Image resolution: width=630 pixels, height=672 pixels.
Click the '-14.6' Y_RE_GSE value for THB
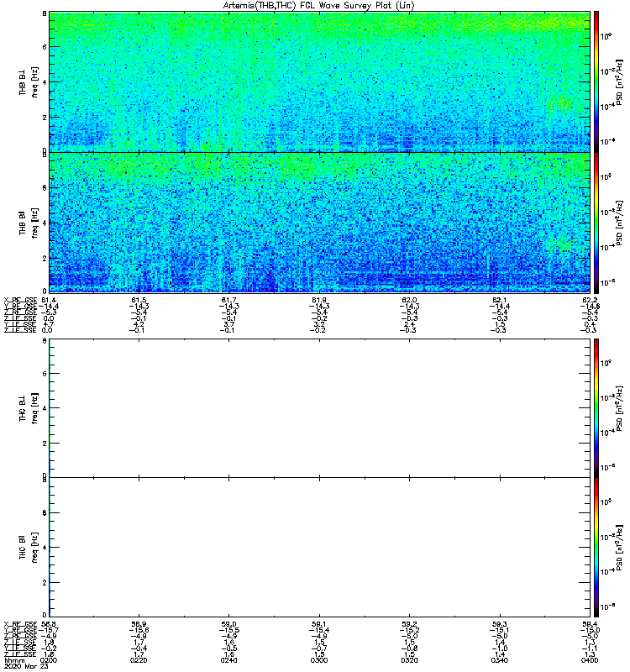click(x=590, y=306)
